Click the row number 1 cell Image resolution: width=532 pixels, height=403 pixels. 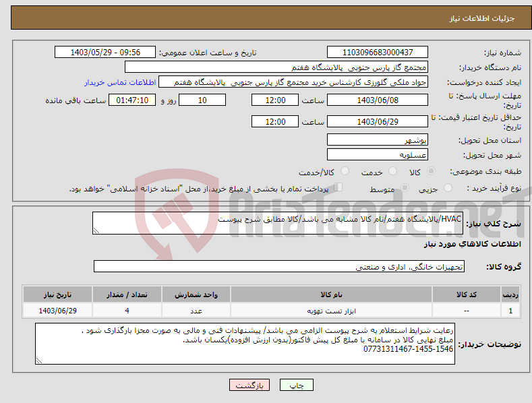point(510,311)
